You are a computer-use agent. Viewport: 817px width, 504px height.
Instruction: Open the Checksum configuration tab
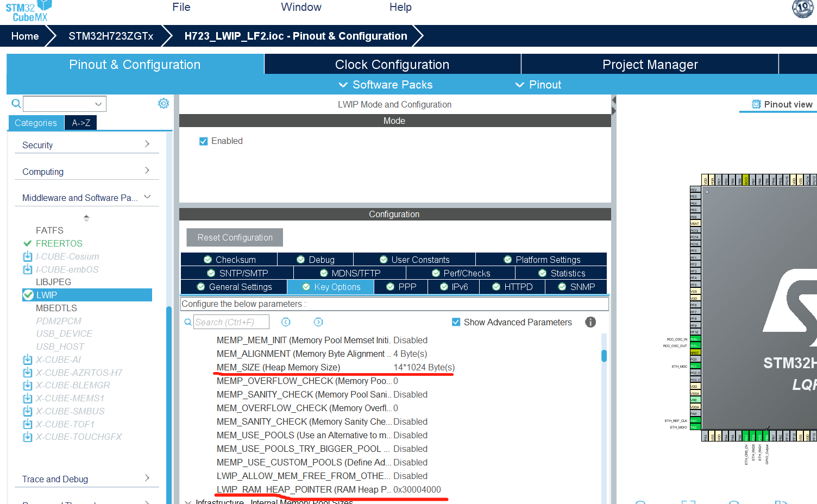point(229,260)
